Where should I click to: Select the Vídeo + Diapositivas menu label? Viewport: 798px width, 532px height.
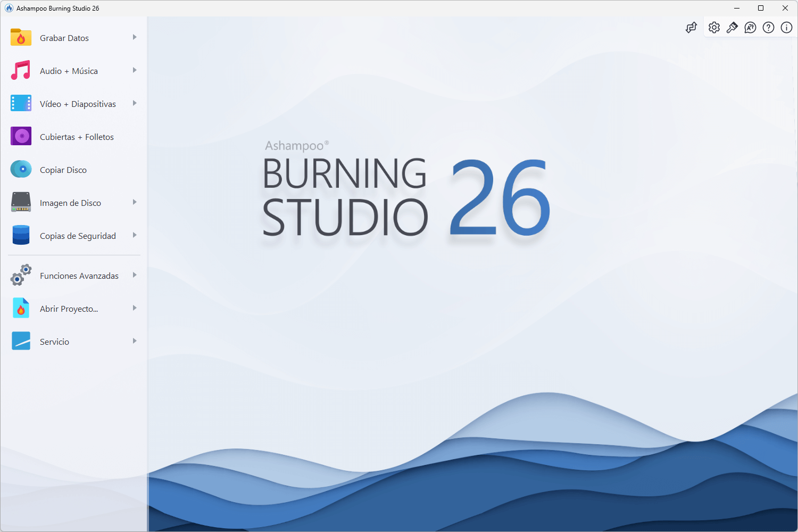78,104
